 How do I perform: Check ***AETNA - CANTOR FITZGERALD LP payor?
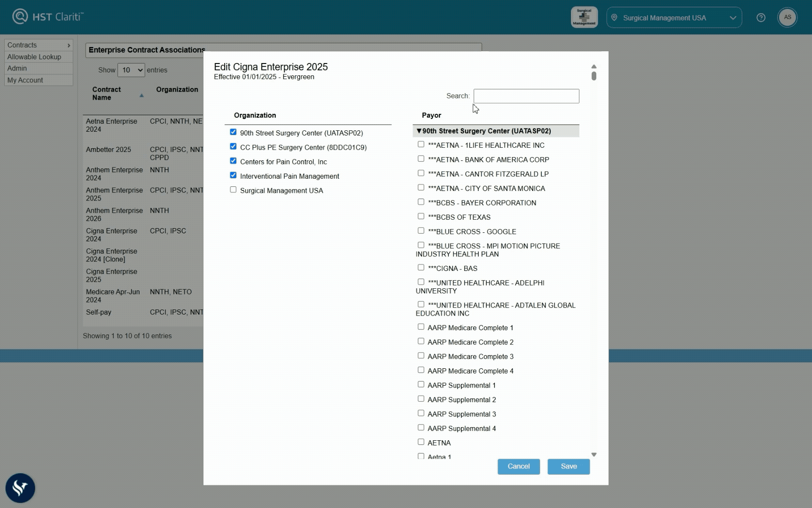coord(421,173)
